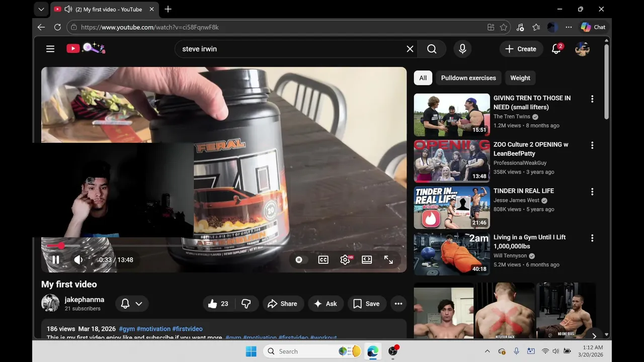Select the Weight filter chip

(x=520, y=78)
